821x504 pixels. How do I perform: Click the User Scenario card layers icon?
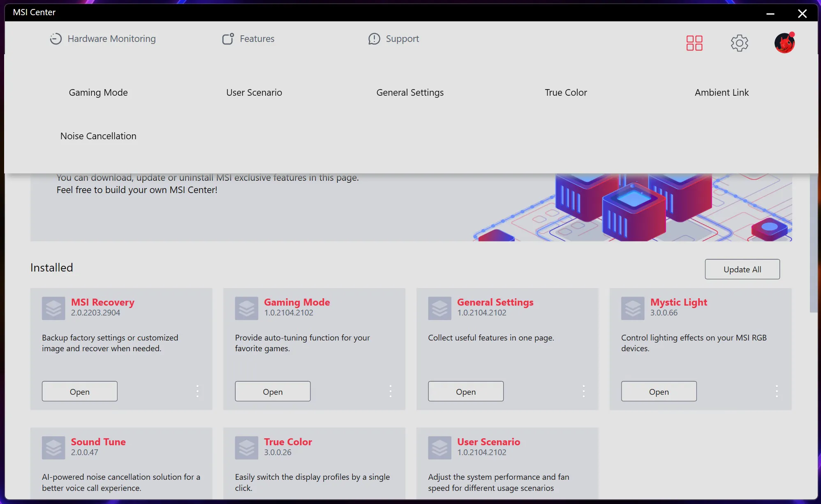[x=439, y=448]
